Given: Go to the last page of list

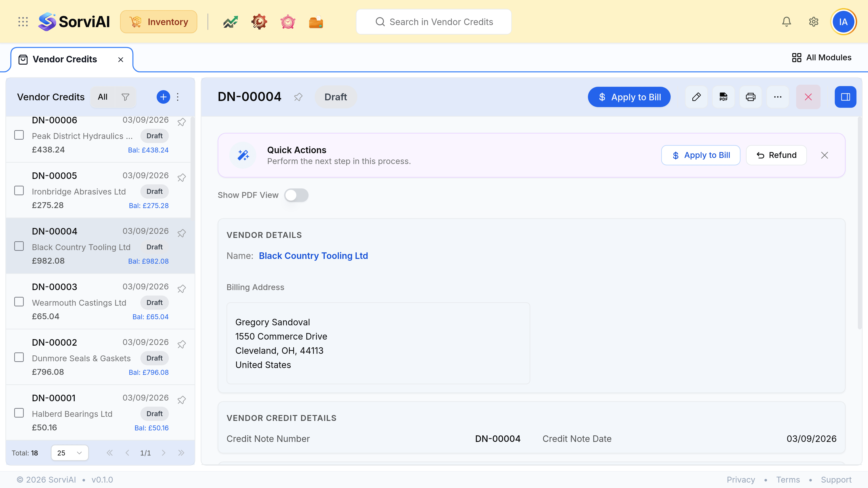Looking at the screenshot, I should pos(181,453).
